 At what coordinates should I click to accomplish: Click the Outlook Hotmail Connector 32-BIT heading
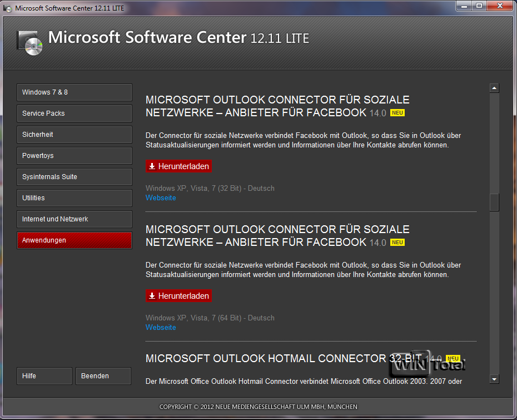click(284, 359)
